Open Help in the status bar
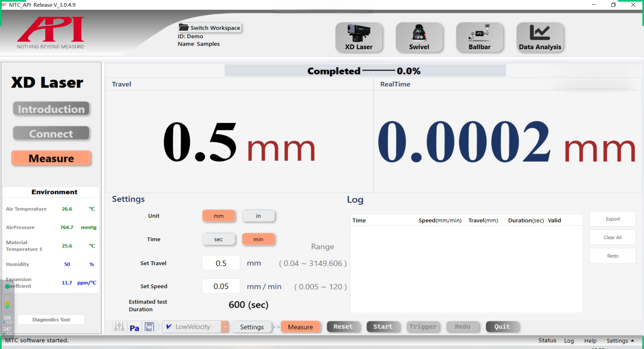Image resolution: width=644 pixels, height=349 pixels. pos(590,341)
